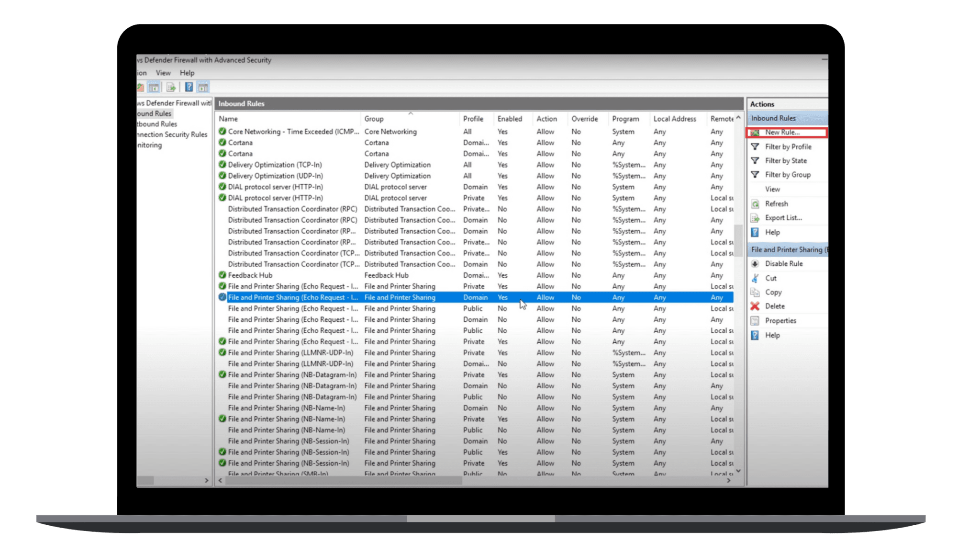The width and height of the screenshot is (980, 542).
Task: Click the Export List toolbar icon
Action: click(170, 87)
